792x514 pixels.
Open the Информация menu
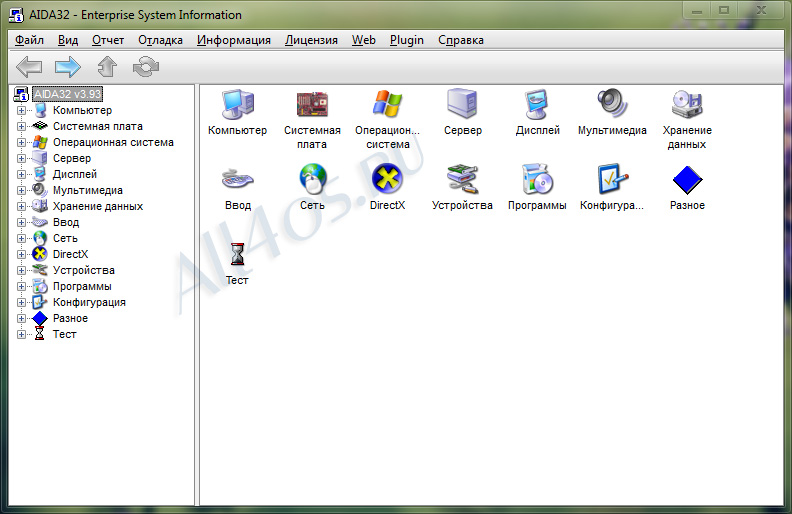[233, 40]
